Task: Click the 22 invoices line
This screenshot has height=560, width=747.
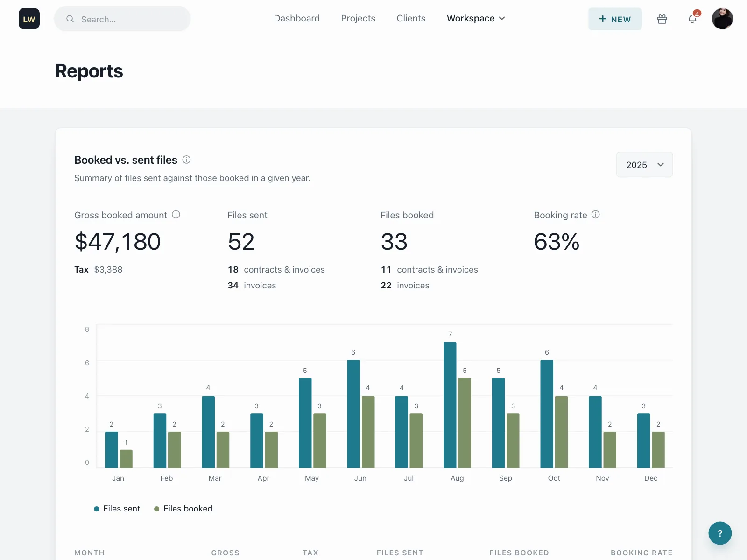Action: pyautogui.click(x=405, y=286)
